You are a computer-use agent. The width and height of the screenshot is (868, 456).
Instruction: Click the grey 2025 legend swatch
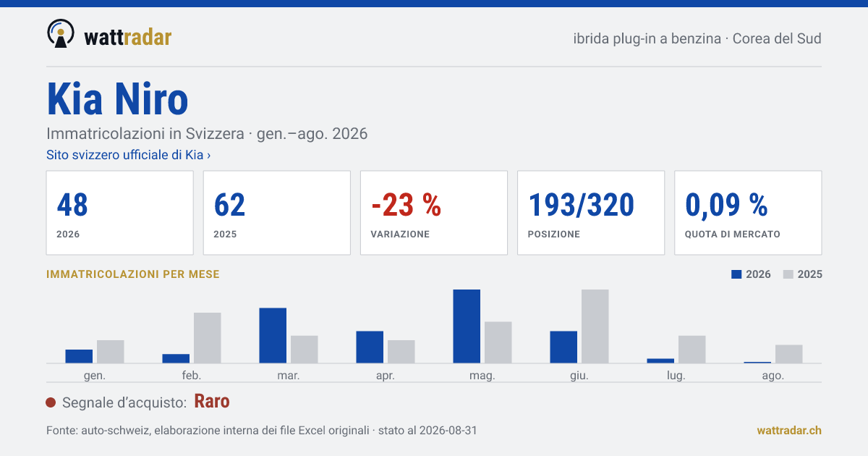(789, 274)
